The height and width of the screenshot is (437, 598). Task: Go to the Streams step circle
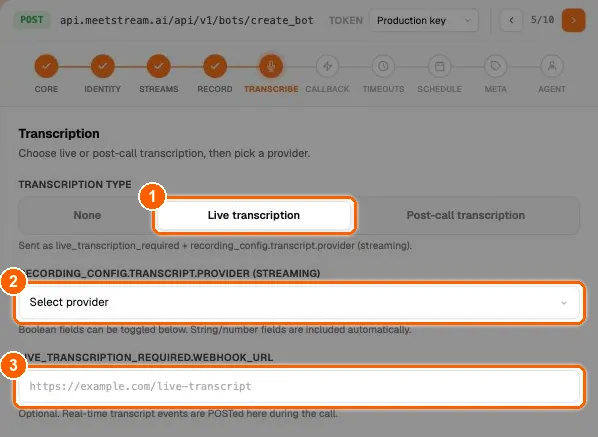tap(159, 66)
